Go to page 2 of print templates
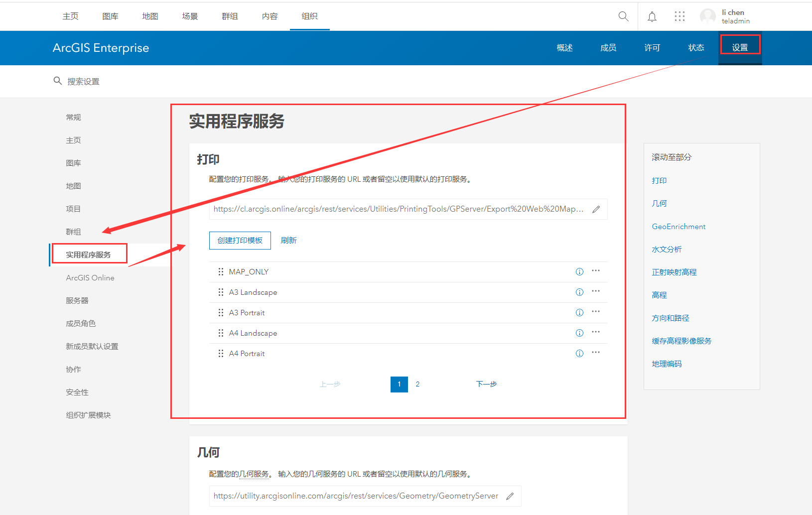812x515 pixels. pos(417,385)
